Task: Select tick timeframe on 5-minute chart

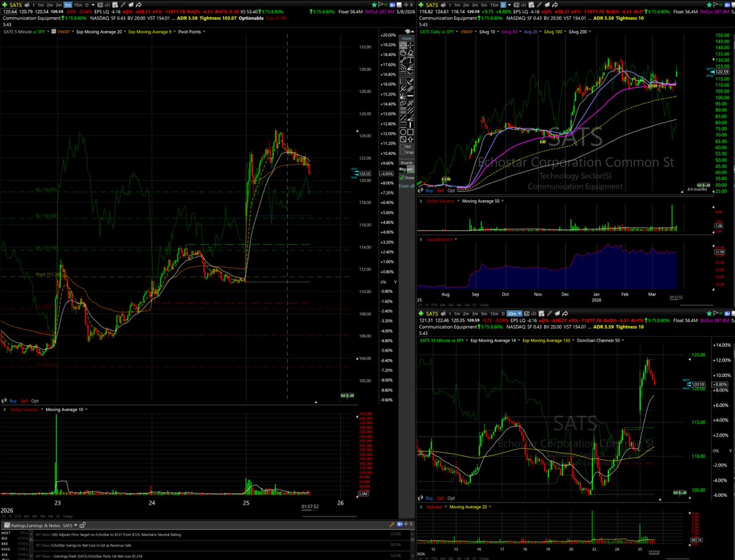Action: coord(34,5)
